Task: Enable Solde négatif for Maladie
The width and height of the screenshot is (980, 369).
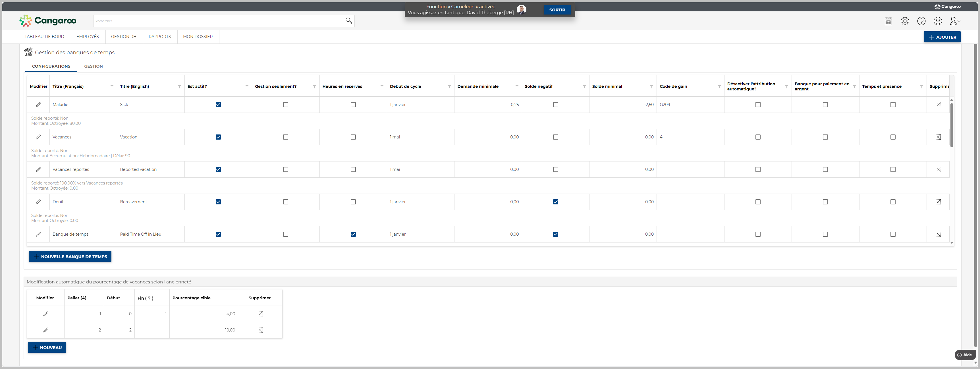Action: pos(555,105)
